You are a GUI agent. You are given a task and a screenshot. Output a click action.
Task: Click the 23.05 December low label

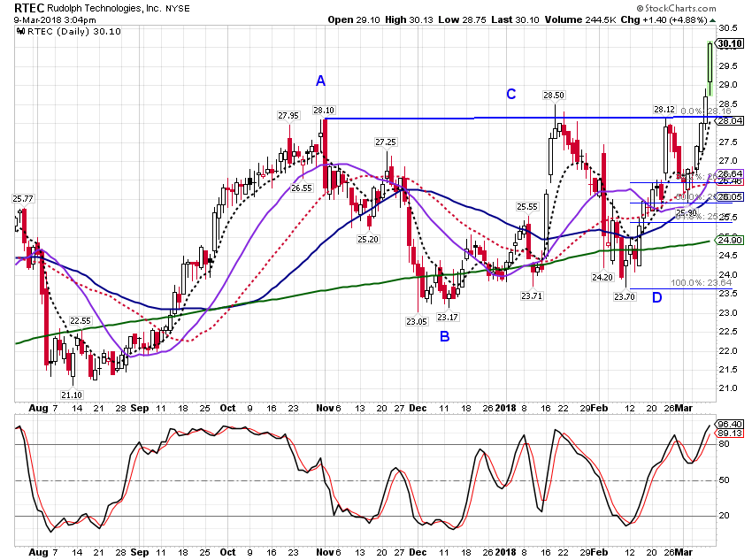pos(417,322)
